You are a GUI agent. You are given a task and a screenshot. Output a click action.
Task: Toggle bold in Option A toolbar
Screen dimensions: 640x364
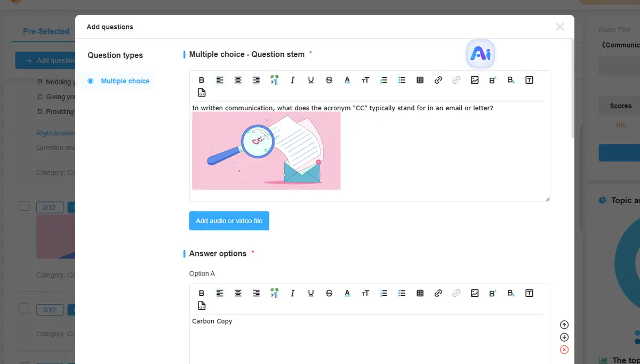tap(202, 293)
